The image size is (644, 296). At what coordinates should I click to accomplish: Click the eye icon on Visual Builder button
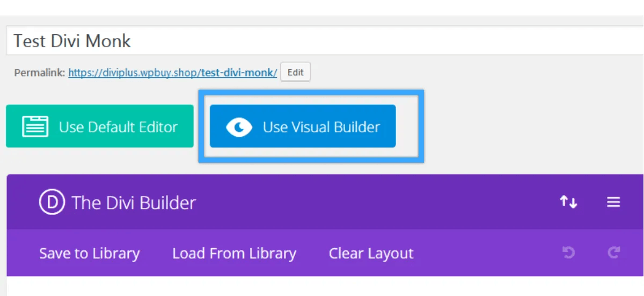239,127
